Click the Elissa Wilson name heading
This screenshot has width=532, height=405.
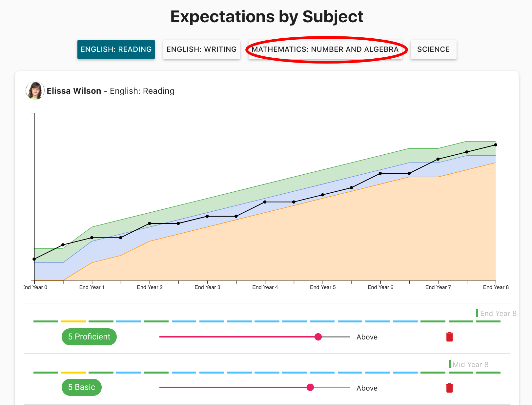[74, 91]
